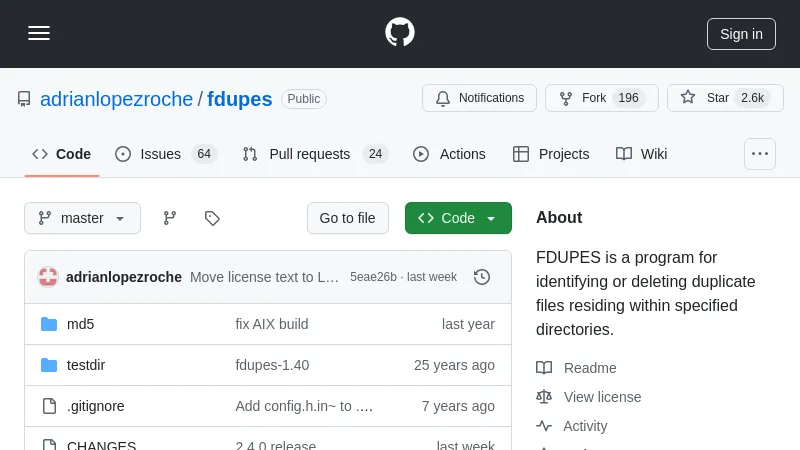This screenshot has height=450, width=800.
Task: Open the hamburger navigation menu
Action: (x=39, y=33)
